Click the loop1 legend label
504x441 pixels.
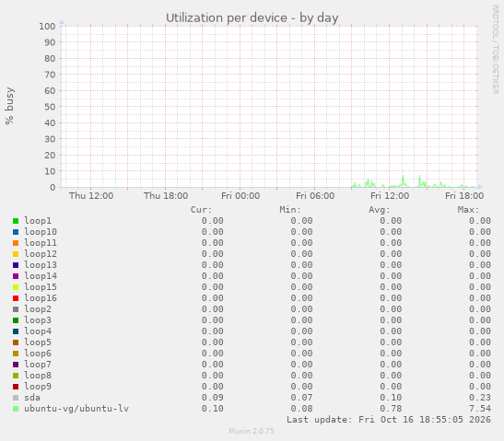click(x=38, y=221)
